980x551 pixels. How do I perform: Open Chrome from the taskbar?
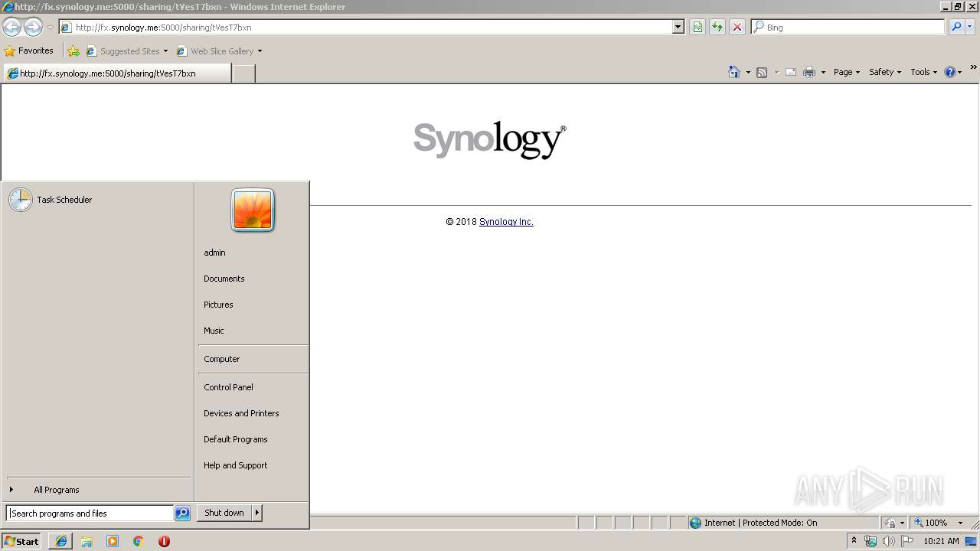[x=139, y=541]
